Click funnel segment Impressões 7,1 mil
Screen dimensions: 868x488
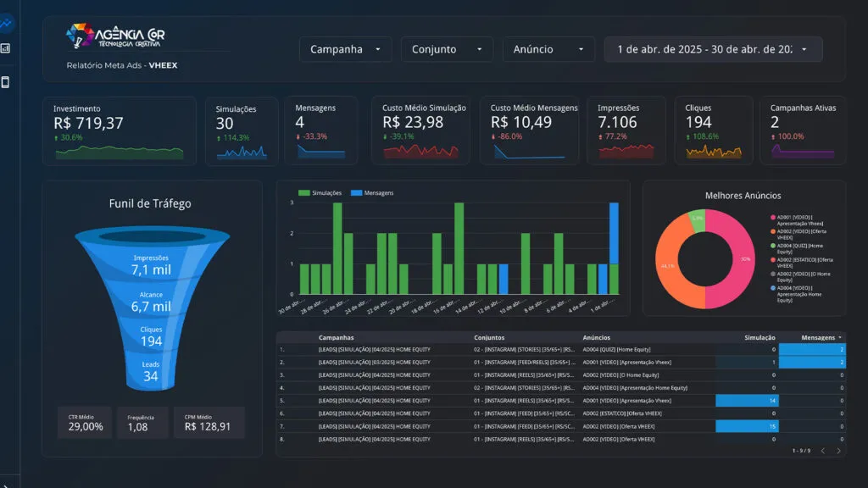pyautogui.click(x=151, y=265)
